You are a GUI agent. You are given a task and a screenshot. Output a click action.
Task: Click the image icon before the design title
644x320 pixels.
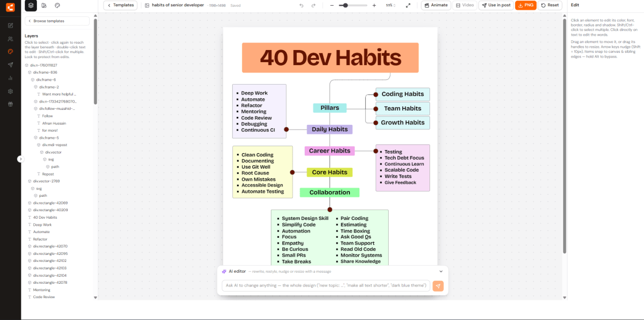147,5
